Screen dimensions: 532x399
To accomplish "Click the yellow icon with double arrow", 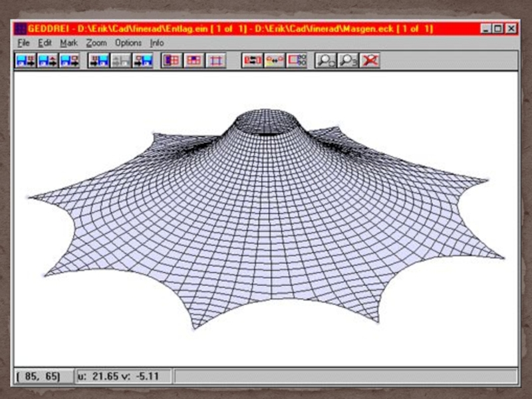I will (274, 61).
